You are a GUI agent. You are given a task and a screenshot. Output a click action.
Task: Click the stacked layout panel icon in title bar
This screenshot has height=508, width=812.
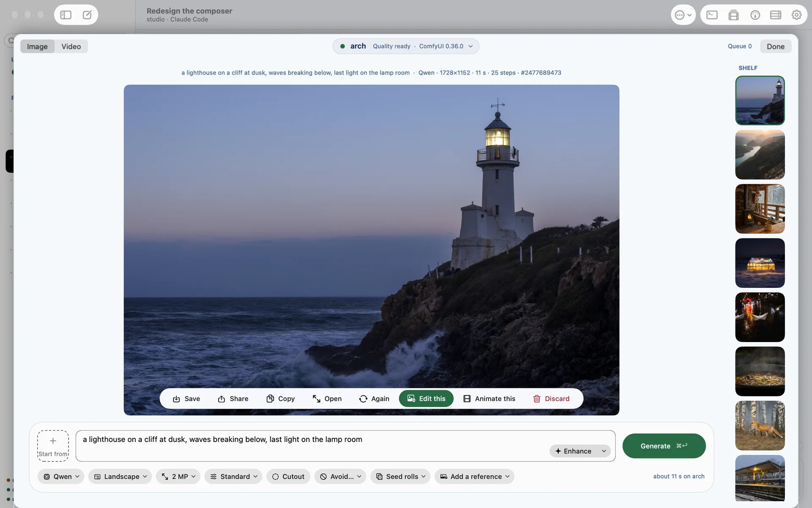pos(776,15)
